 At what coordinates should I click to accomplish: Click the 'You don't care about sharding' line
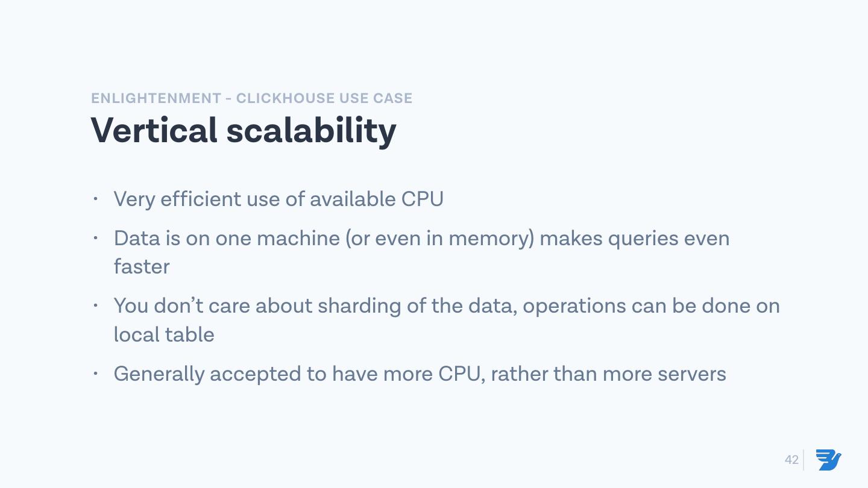[x=447, y=306]
